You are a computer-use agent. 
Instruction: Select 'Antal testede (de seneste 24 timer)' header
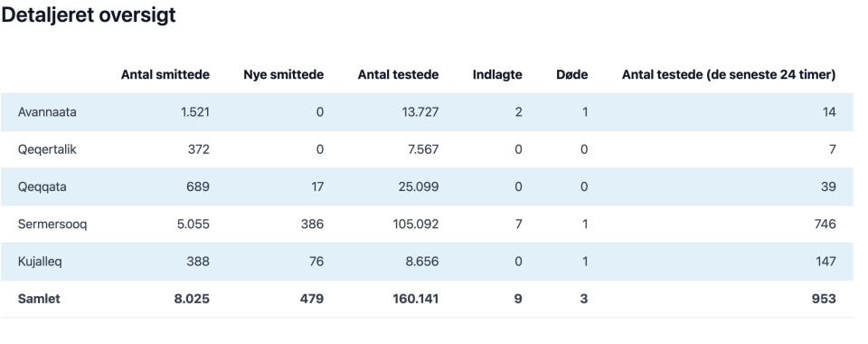(x=729, y=75)
